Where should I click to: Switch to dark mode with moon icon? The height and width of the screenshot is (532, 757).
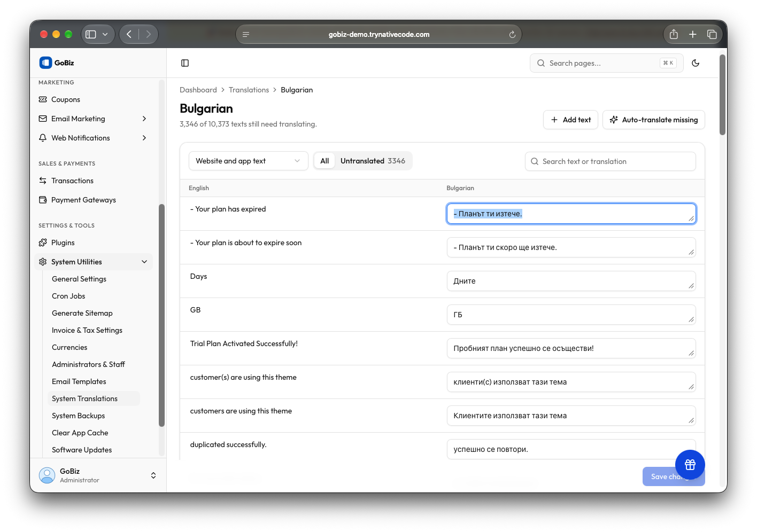tap(696, 63)
